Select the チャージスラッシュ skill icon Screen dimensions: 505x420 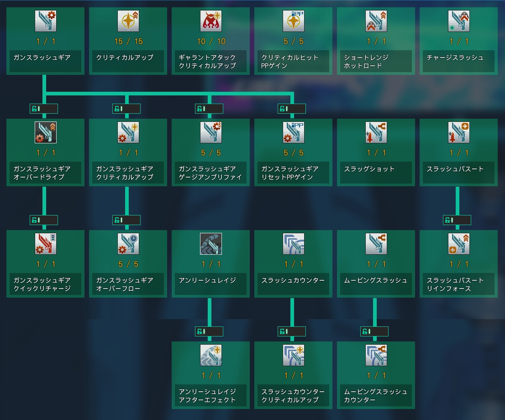tap(459, 21)
